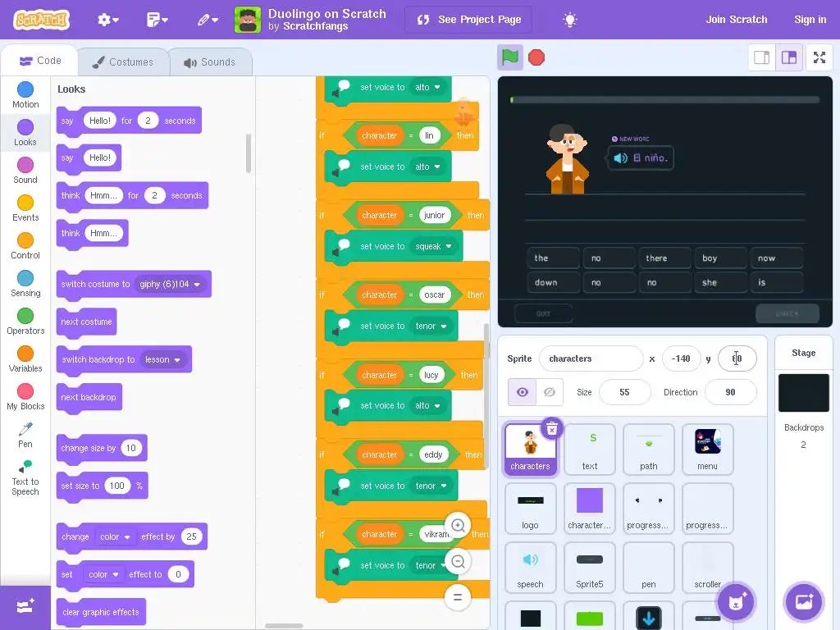Click the word tile 'she' on stage
Screen dimensions: 840x630
pyautogui.click(x=720, y=282)
